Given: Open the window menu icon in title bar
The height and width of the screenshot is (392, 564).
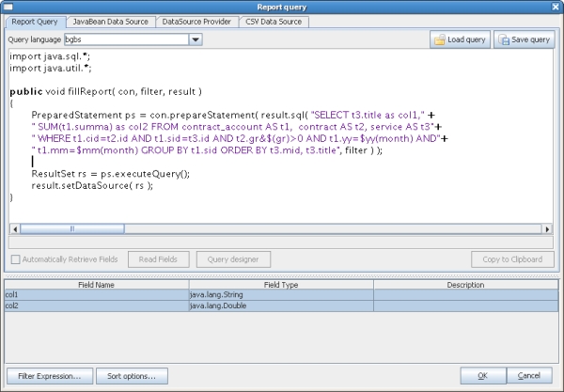Looking at the screenshot, I should coord(8,7).
